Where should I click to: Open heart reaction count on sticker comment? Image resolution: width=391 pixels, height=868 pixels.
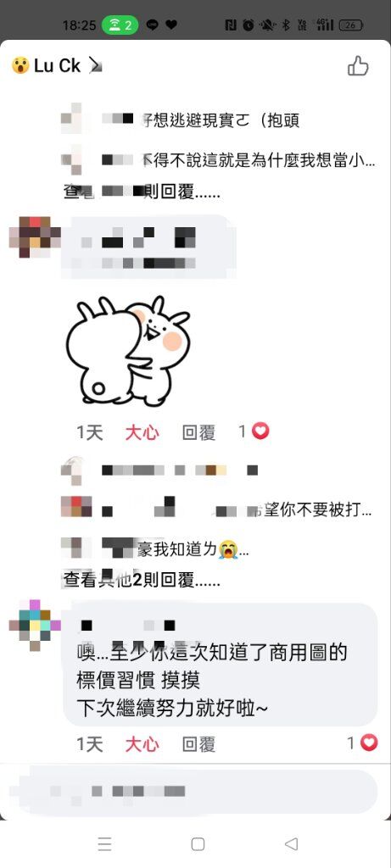pyautogui.click(x=254, y=431)
